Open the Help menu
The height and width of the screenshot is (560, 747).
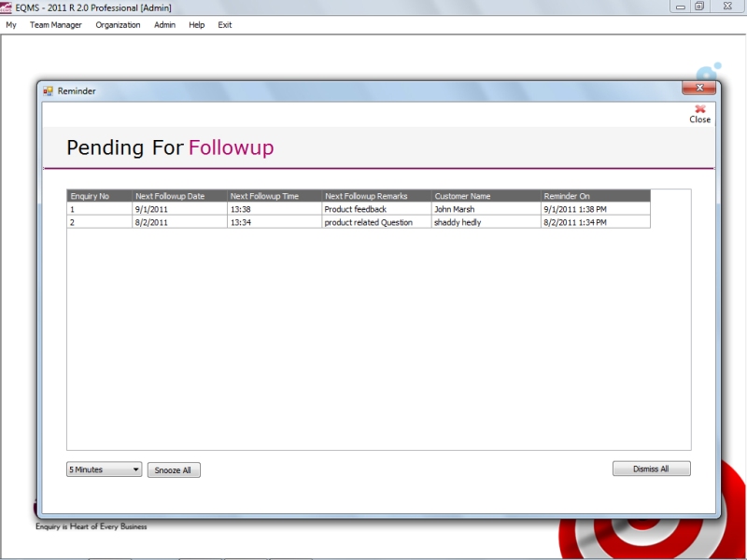coord(196,25)
